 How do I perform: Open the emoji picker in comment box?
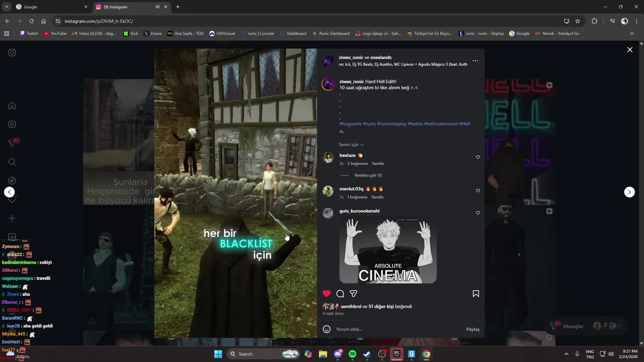(327, 329)
